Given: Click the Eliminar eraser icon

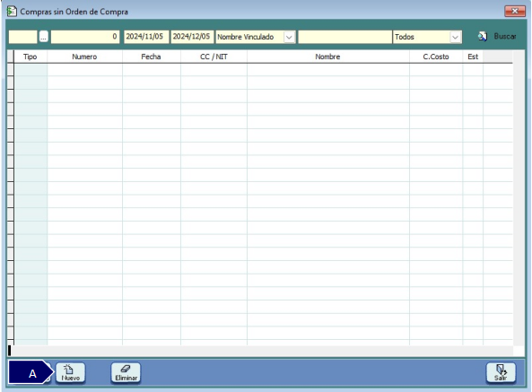Looking at the screenshot, I should coord(126,369).
